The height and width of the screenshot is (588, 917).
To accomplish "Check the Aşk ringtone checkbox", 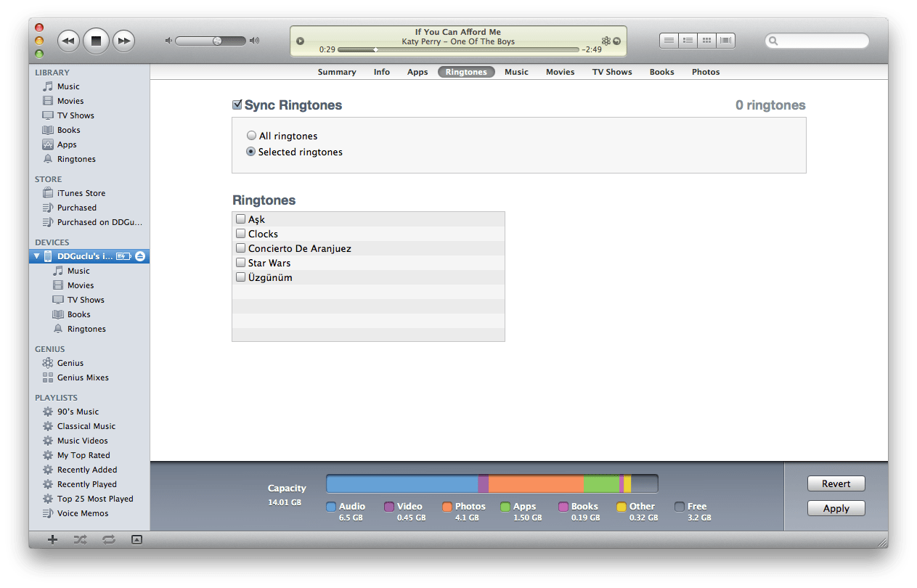I will 241,219.
